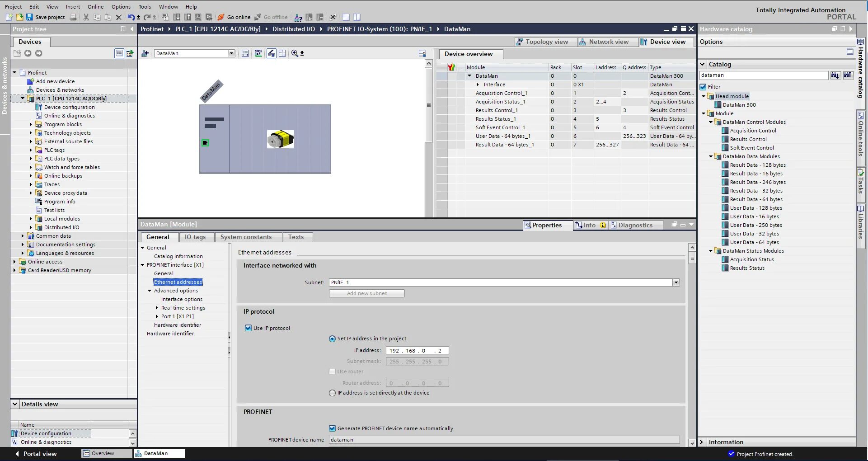Click the Assign device name icon
Screen dimensions: 868x461
point(258,53)
